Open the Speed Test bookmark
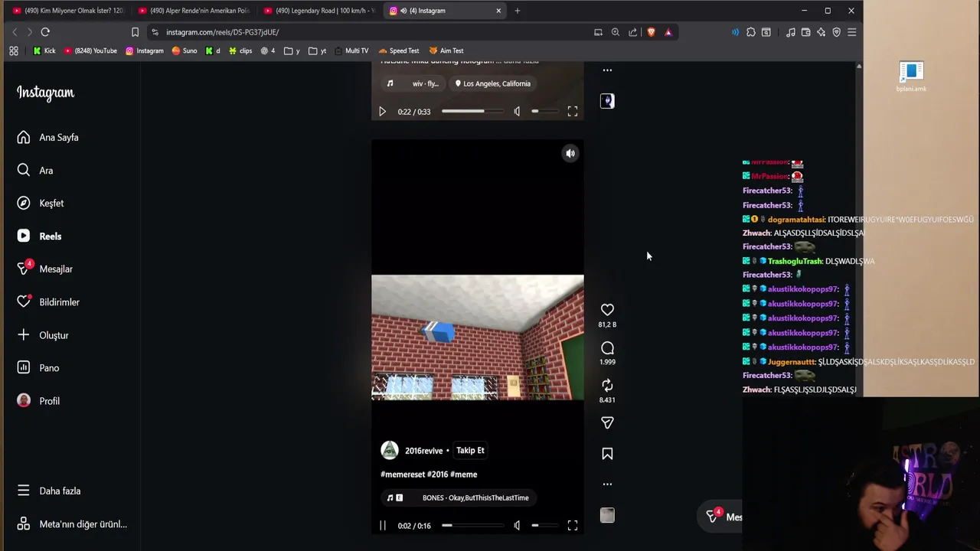Screen dimensions: 980x551 point(399,51)
